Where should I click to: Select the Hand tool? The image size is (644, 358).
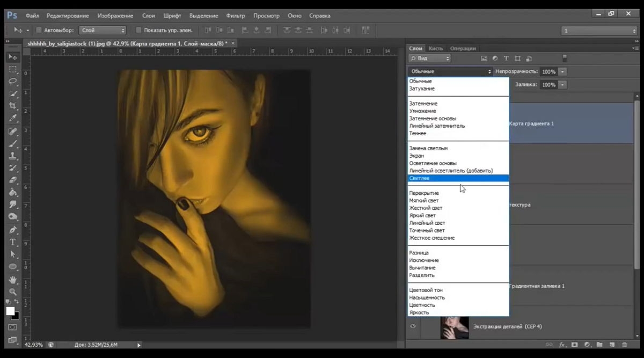(x=13, y=280)
